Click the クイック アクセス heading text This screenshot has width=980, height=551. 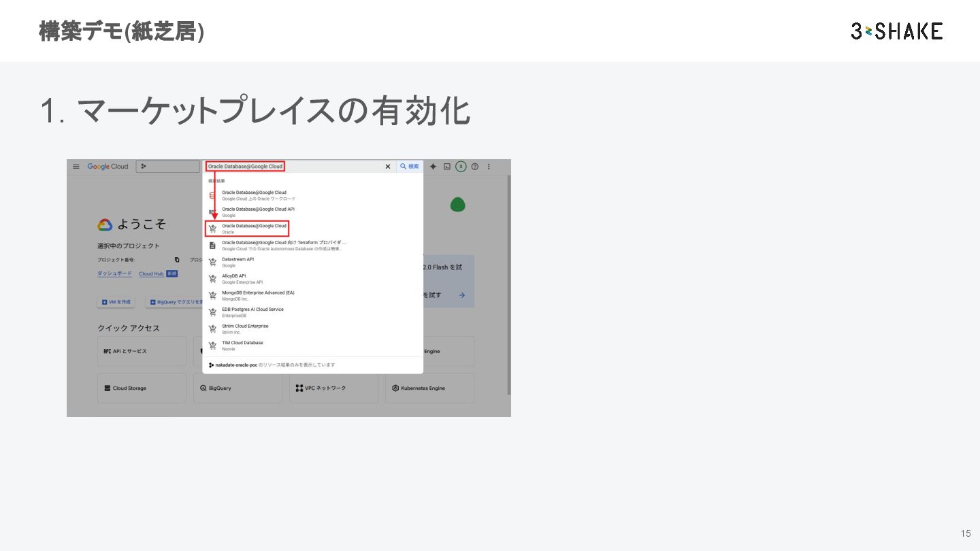coord(129,328)
